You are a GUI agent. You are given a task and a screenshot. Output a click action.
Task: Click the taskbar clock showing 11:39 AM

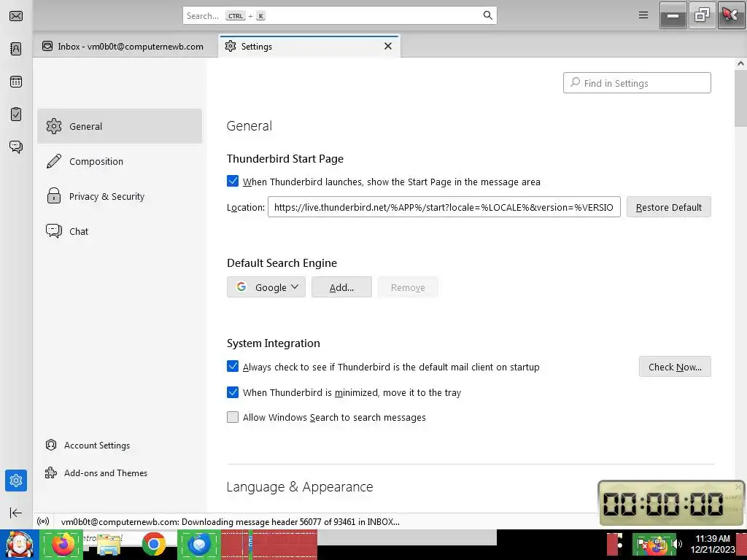coord(713,544)
